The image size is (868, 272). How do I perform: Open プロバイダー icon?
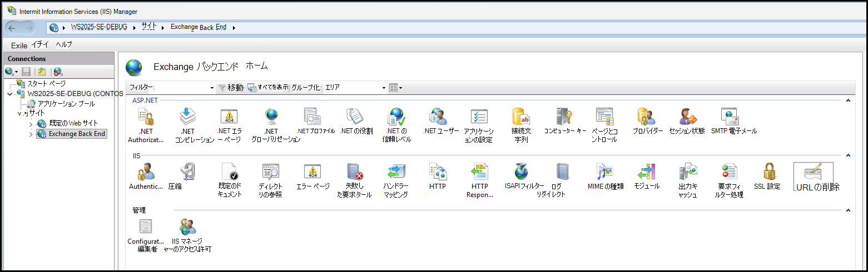pos(647,117)
